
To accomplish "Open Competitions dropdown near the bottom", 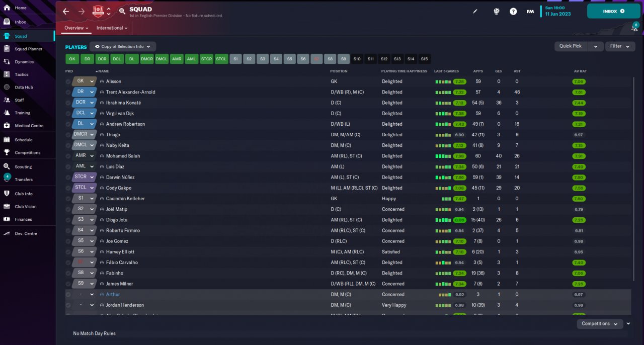I will [x=600, y=324].
